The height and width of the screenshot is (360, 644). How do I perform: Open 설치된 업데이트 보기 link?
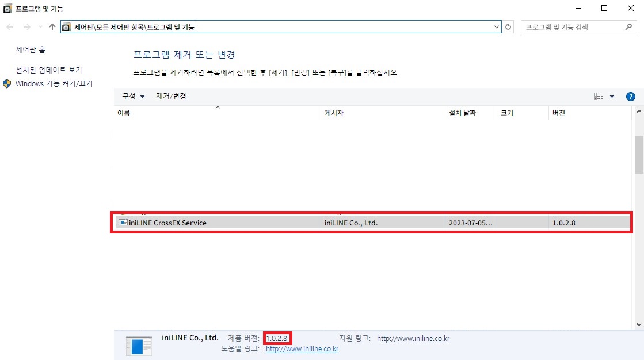pyautogui.click(x=49, y=70)
